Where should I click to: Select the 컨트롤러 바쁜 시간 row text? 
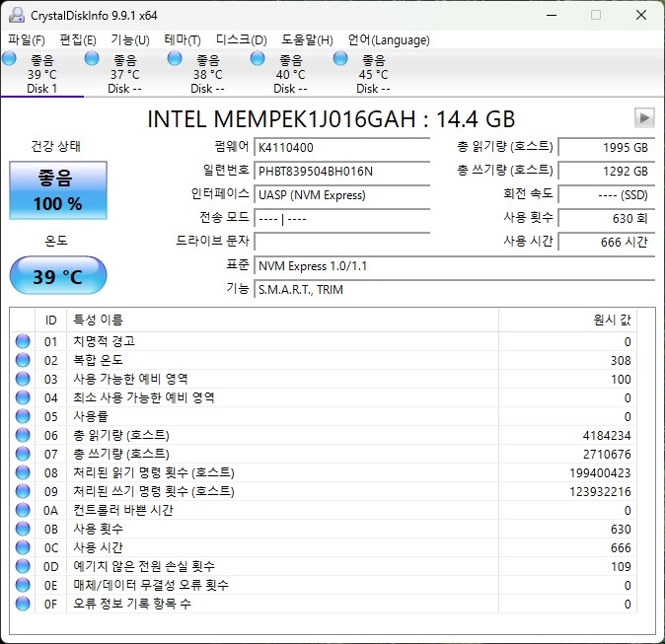point(123,510)
